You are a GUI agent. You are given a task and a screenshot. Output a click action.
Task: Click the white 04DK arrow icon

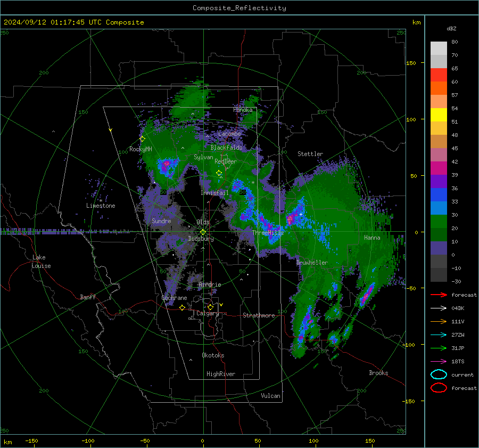pos(439,308)
